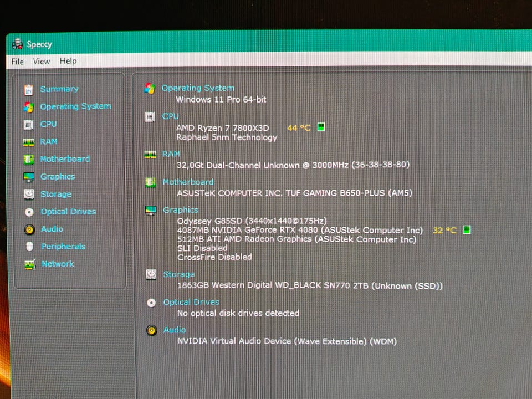Open RAM heading link in summary
This screenshot has width=532, height=399.
(171, 154)
